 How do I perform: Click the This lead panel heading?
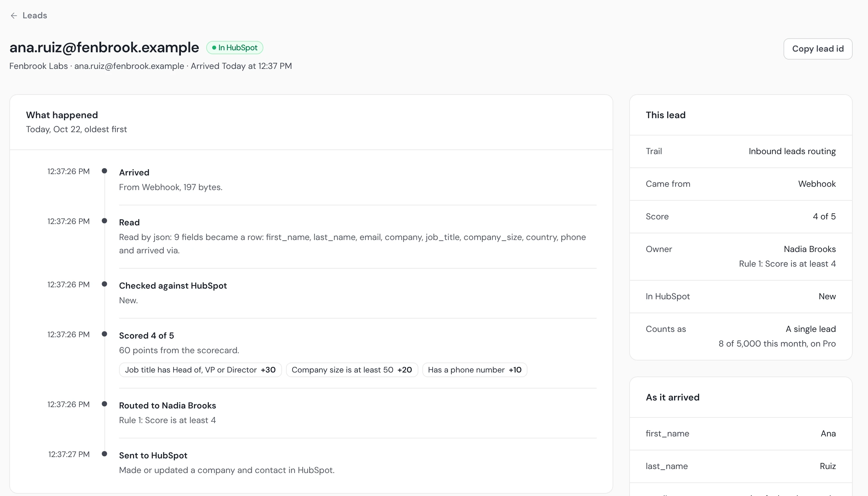point(665,115)
